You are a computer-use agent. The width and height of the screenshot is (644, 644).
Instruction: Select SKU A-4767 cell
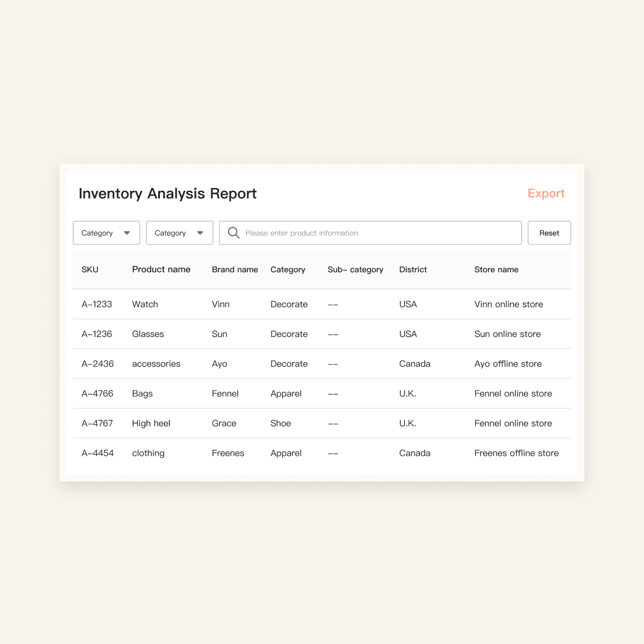97,423
